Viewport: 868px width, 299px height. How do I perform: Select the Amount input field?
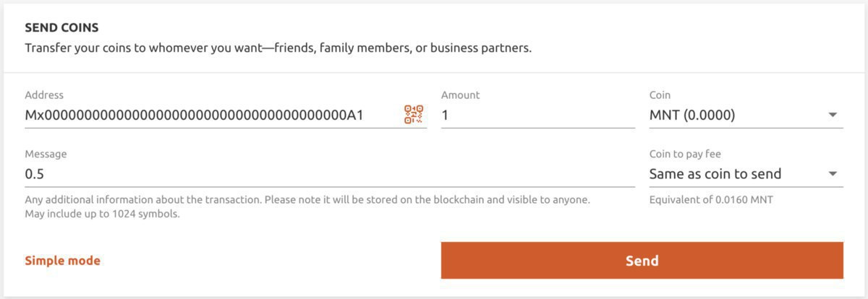tap(538, 115)
